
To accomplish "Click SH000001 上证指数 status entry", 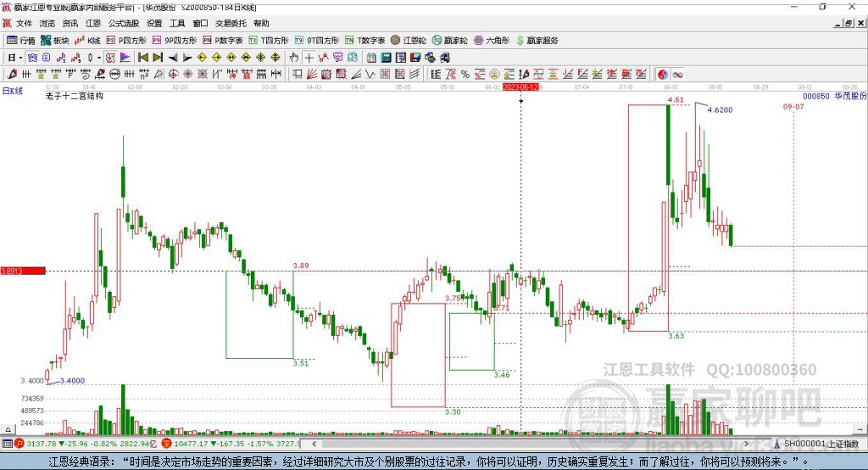I will [x=817, y=444].
